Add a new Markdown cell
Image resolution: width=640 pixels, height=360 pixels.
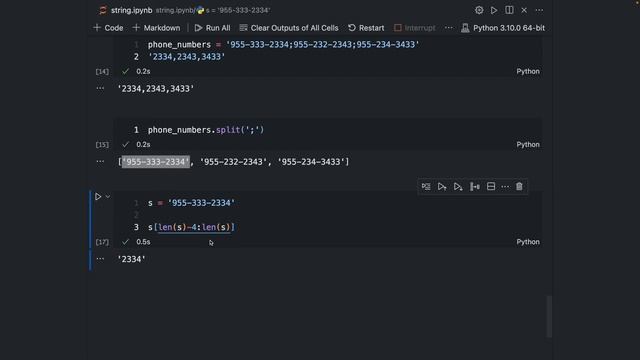point(156,28)
